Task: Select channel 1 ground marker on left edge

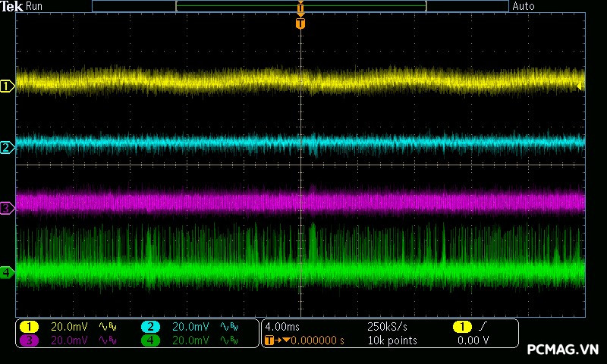Action: coord(7,86)
